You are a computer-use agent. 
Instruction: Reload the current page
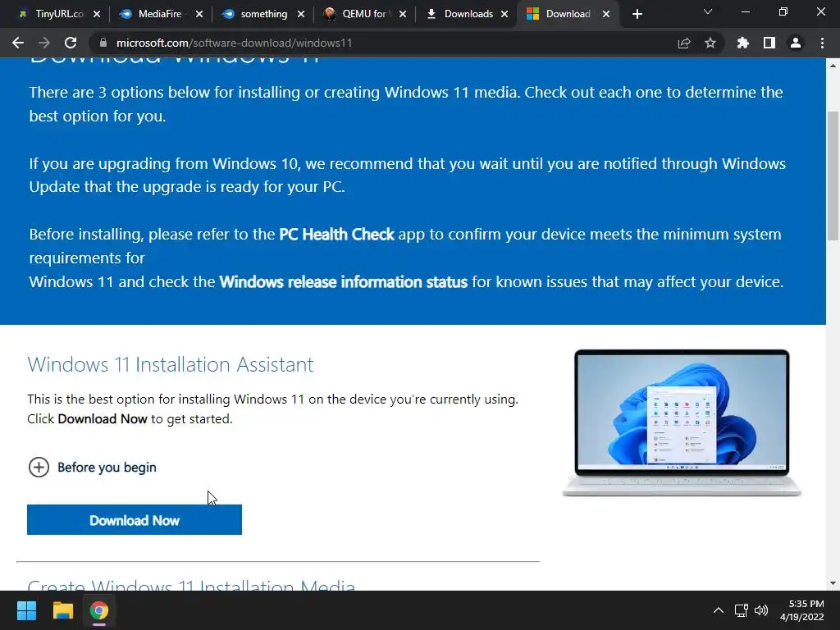pyautogui.click(x=71, y=43)
